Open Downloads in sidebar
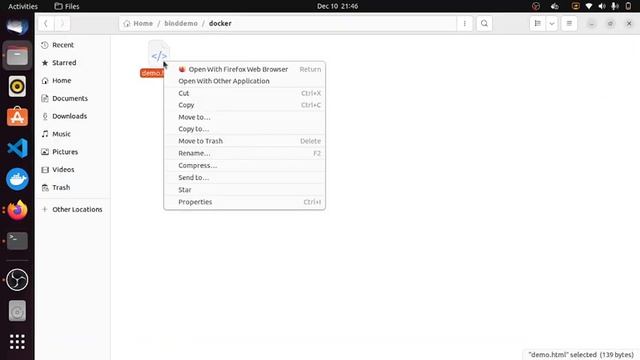640x360 pixels. (73, 116)
